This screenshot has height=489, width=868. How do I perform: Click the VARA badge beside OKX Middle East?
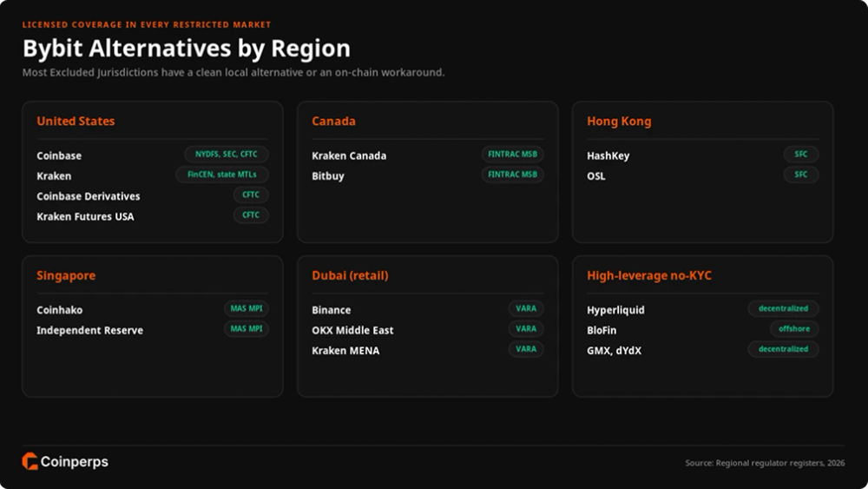[x=526, y=329]
